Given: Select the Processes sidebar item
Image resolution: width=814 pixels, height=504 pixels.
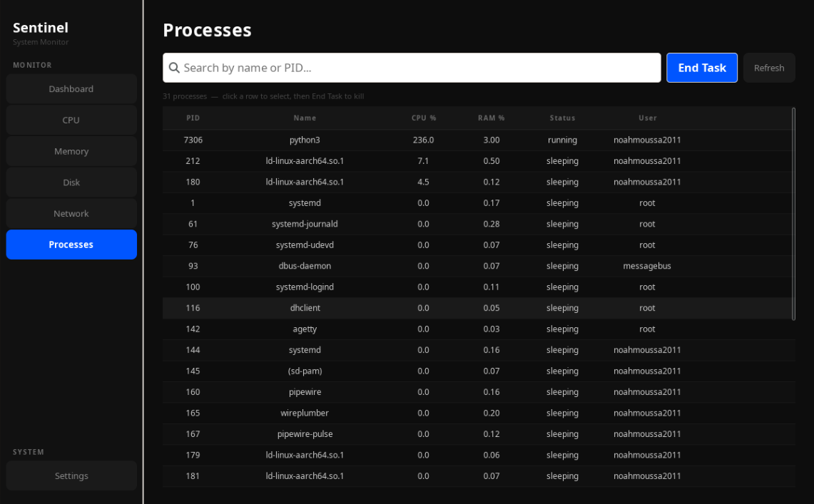Looking at the screenshot, I should point(71,244).
